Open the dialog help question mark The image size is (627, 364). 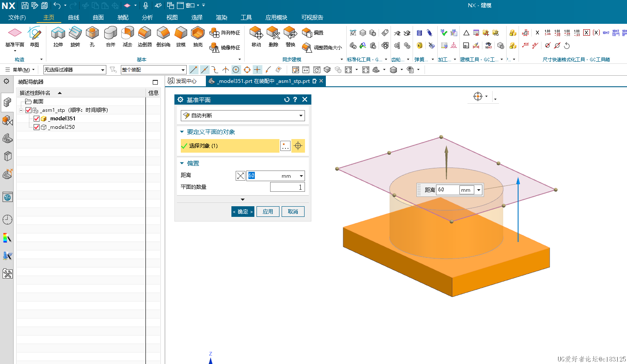pos(295,100)
